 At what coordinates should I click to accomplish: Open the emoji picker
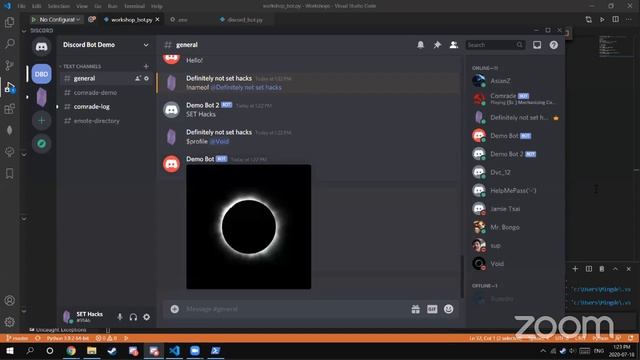click(449, 309)
